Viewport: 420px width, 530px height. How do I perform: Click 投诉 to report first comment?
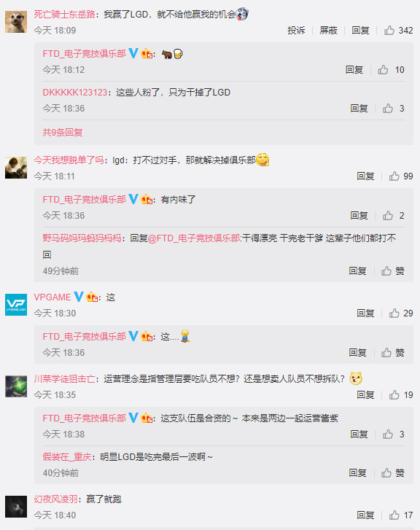tap(296, 31)
